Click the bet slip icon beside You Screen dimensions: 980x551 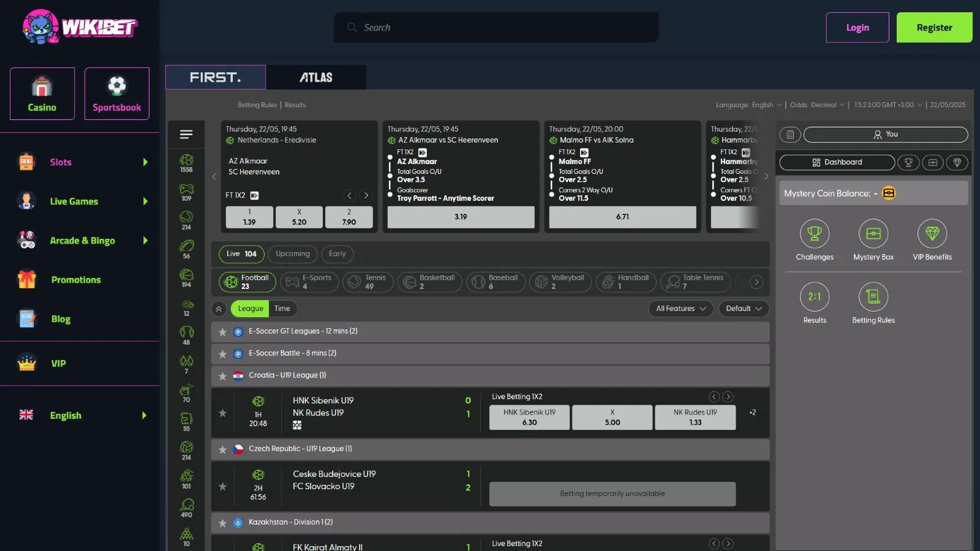point(790,135)
